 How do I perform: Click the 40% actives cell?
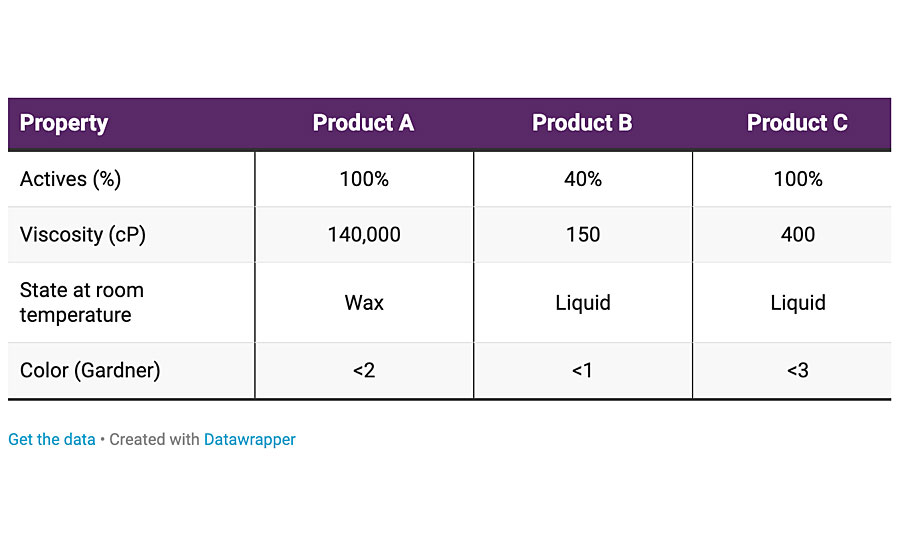[x=583, y=179]
